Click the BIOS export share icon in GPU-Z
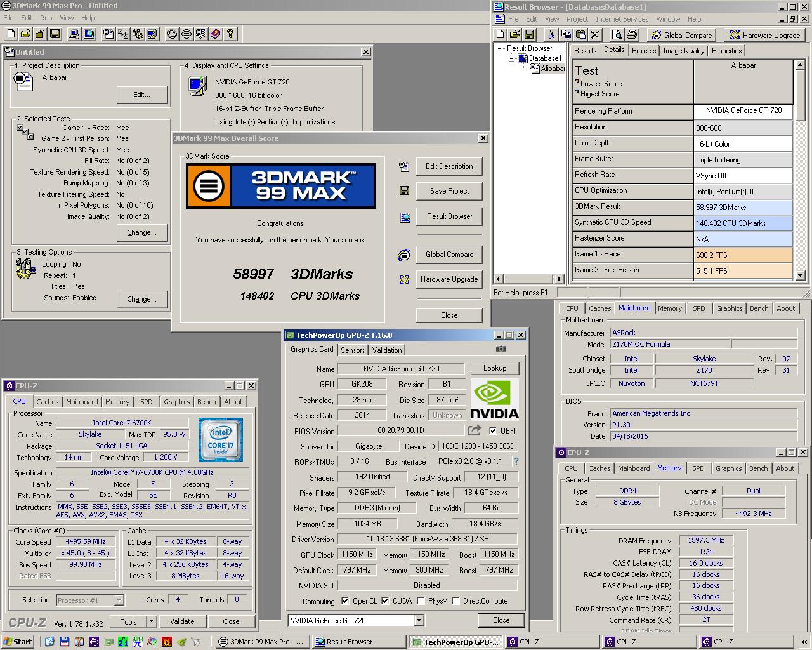Screen dimensions: 812x650 pyautogui.click(x=475, y=430)
